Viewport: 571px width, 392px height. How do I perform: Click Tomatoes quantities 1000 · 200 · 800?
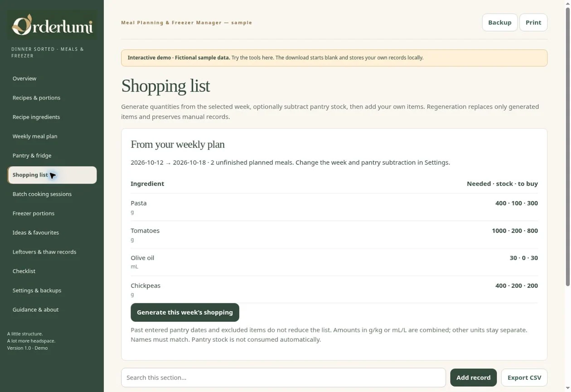click(515, 231)
